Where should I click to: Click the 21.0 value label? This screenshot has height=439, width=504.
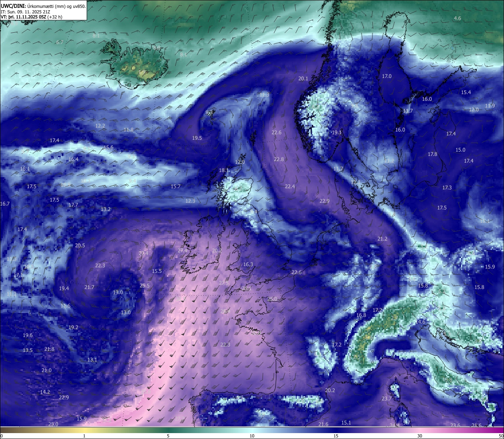[x=46, y=370]
